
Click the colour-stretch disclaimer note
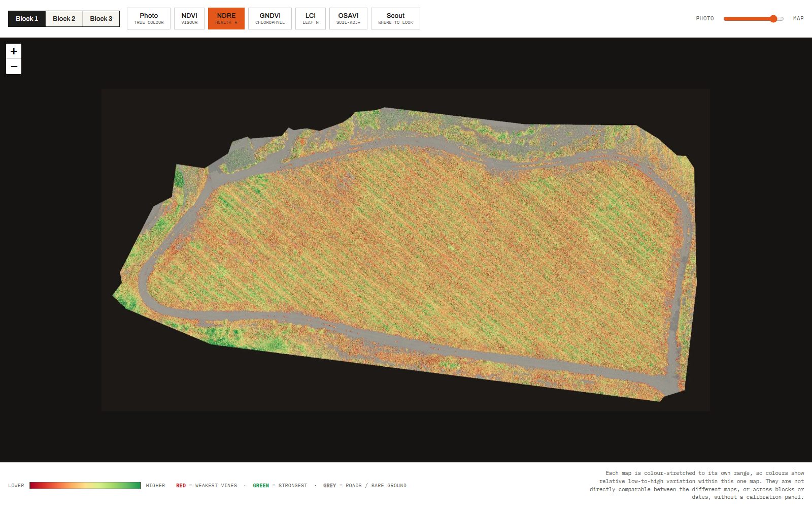(x=697, y=485)
